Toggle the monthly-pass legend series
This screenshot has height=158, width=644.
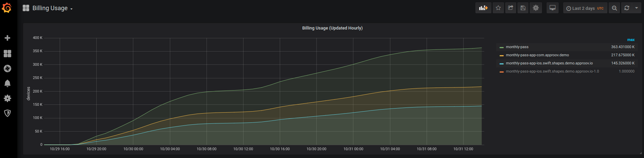coord(517,47)
